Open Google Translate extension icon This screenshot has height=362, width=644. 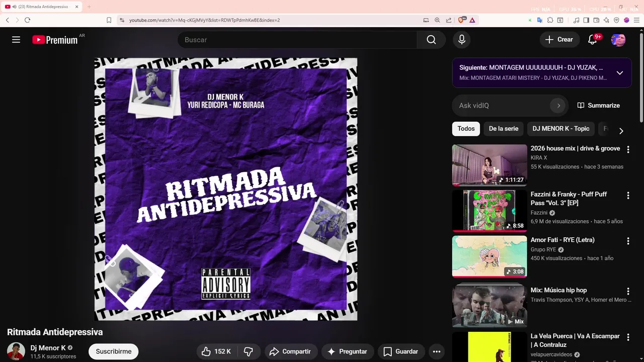(x=540, y=20)
